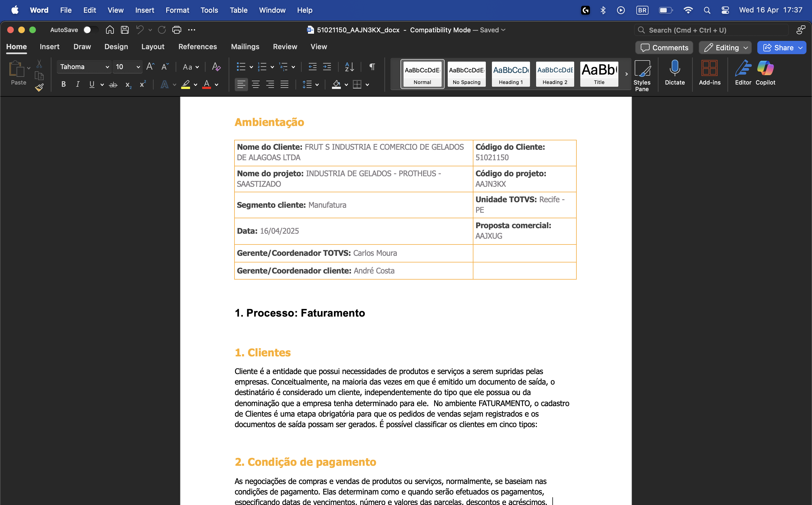The width and height of the screenshot is (812, 505).
Task: Toggle the AutoSave switch
Action: pos(91,30)
